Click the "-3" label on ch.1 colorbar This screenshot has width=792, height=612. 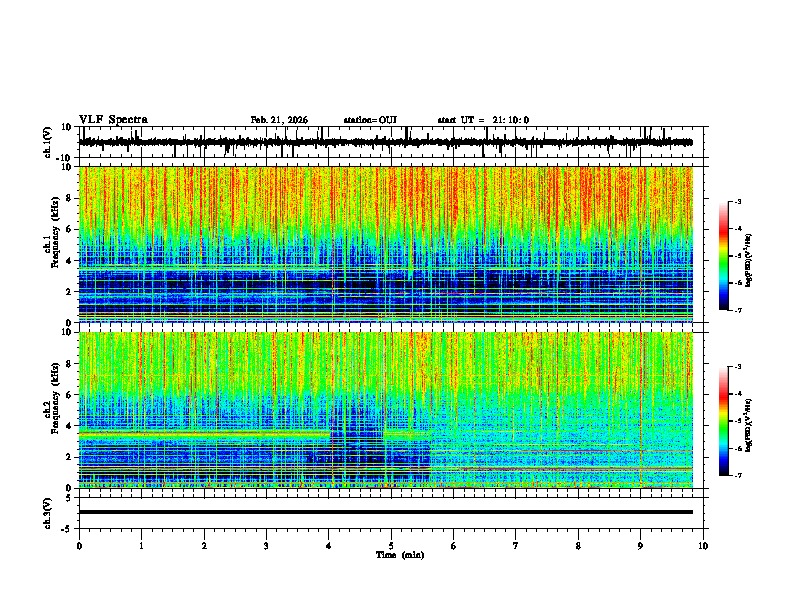coord(737,201)
